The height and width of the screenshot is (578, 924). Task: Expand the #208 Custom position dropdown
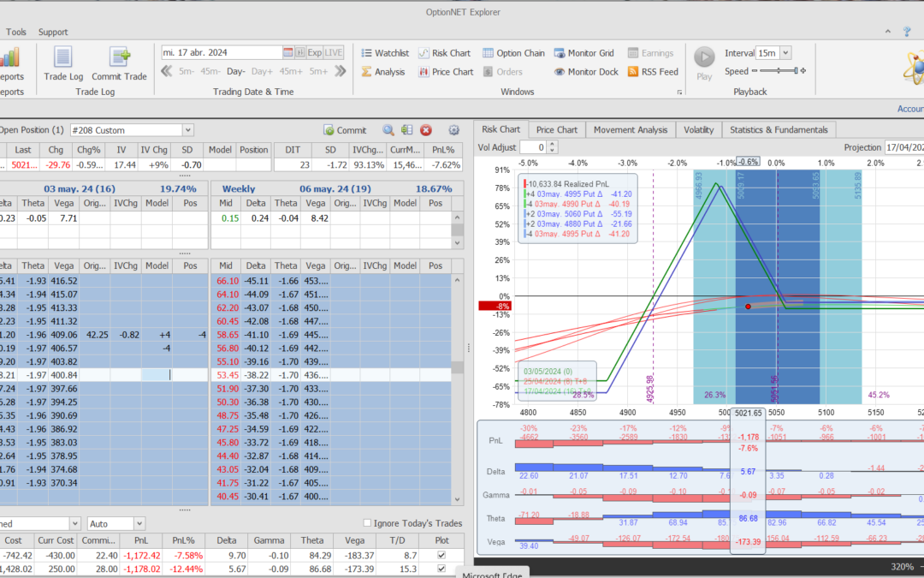(187, 130)
